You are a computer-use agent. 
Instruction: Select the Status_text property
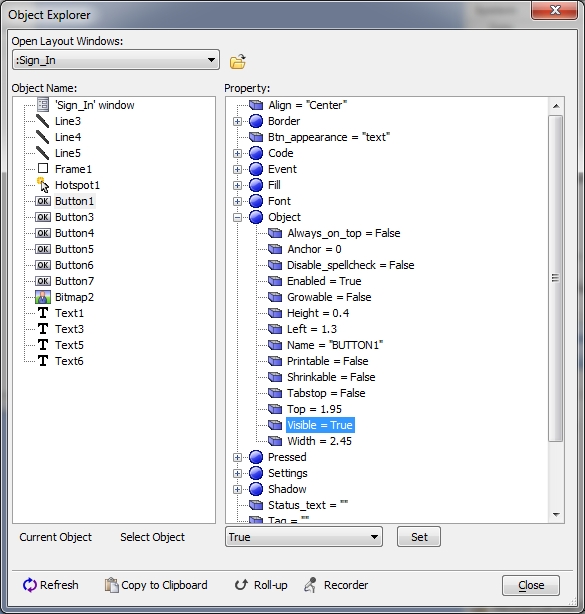point(308,505)
